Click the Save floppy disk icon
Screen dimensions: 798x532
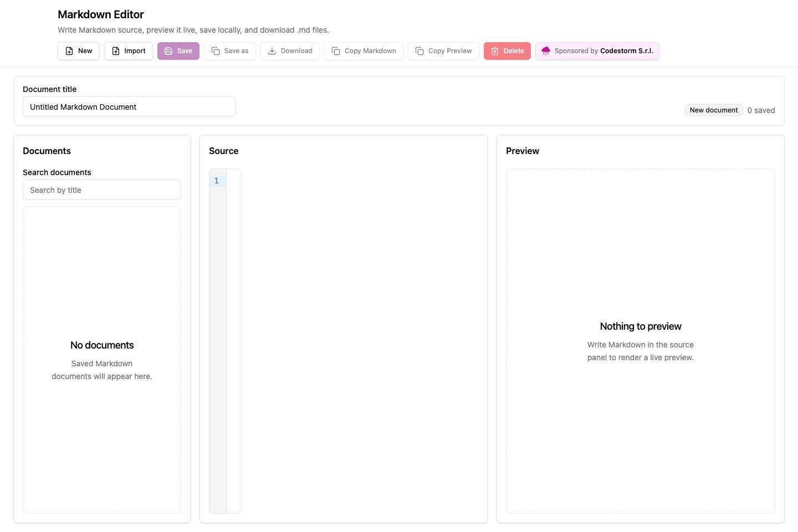point(168,51)
